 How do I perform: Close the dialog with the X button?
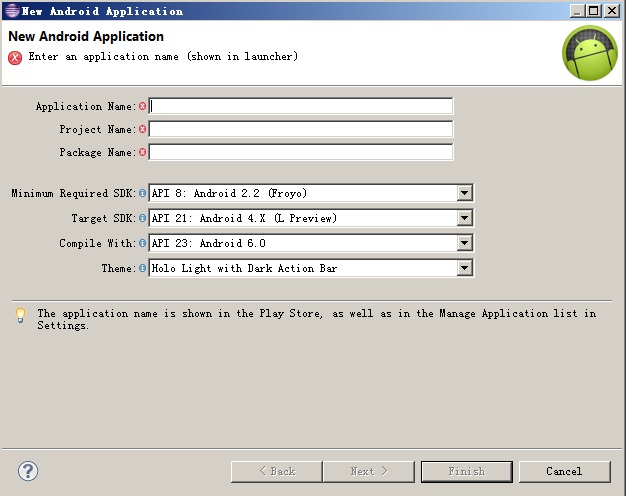click(x=612, y=11)
